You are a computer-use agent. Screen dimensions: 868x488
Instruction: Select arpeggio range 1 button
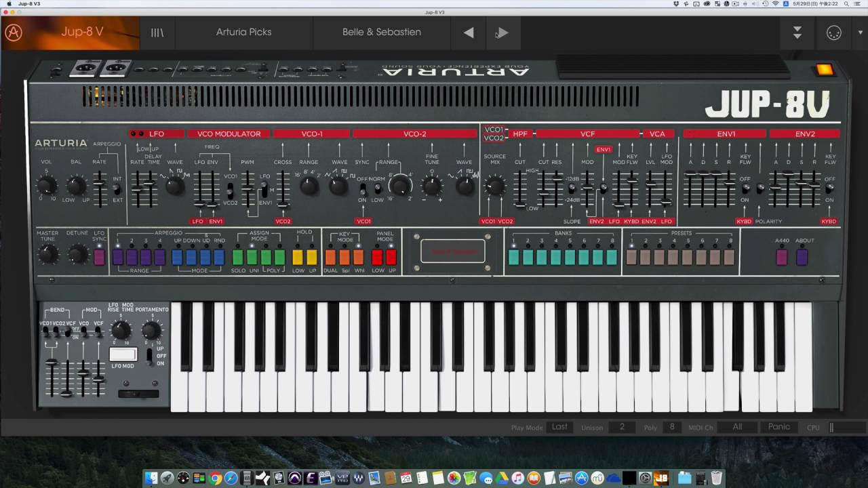[x=117, y=257]
